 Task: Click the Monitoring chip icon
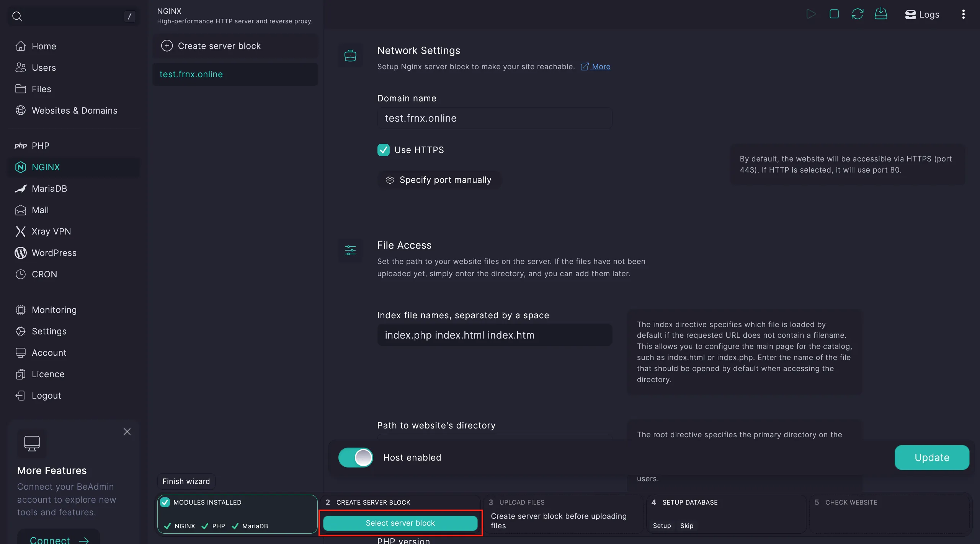(21, 310)
